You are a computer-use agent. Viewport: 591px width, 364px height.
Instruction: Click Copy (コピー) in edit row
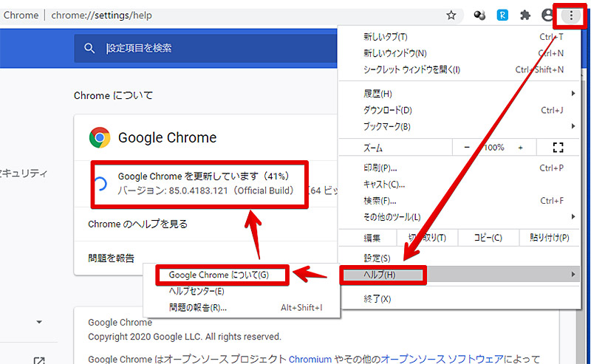[x=488, y=238]
